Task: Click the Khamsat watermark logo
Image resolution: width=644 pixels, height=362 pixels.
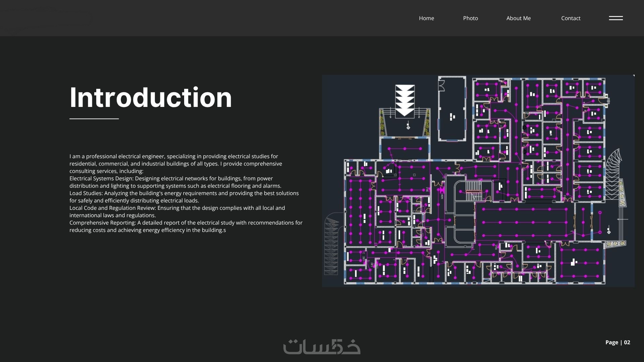Action: click(322, 347)
